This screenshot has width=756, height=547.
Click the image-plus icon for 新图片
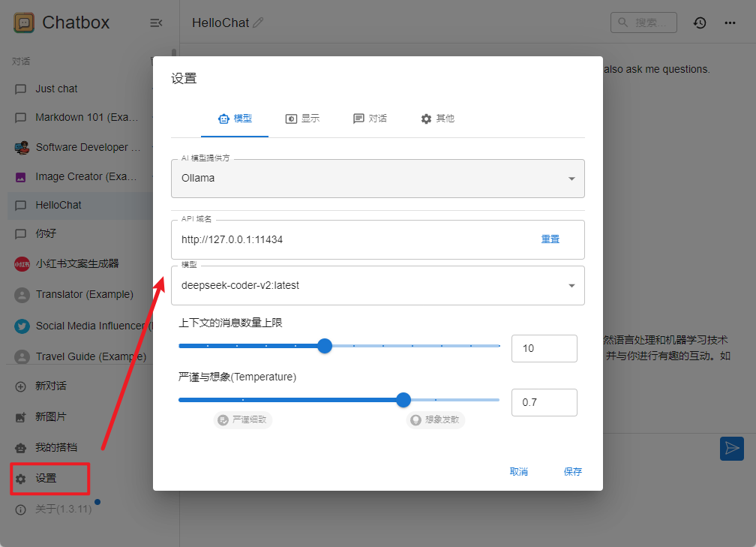click(21, 417)
